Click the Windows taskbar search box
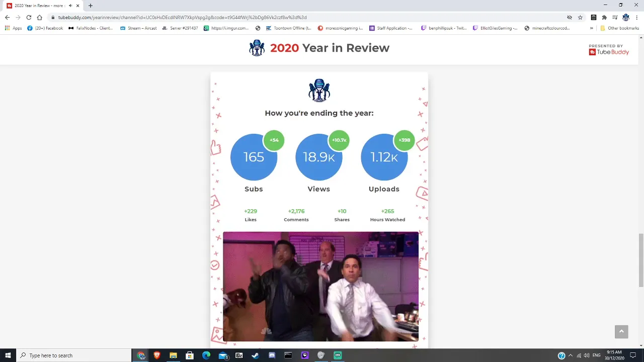The width and height of the screenshot is (644, 362). coord(74,355)
